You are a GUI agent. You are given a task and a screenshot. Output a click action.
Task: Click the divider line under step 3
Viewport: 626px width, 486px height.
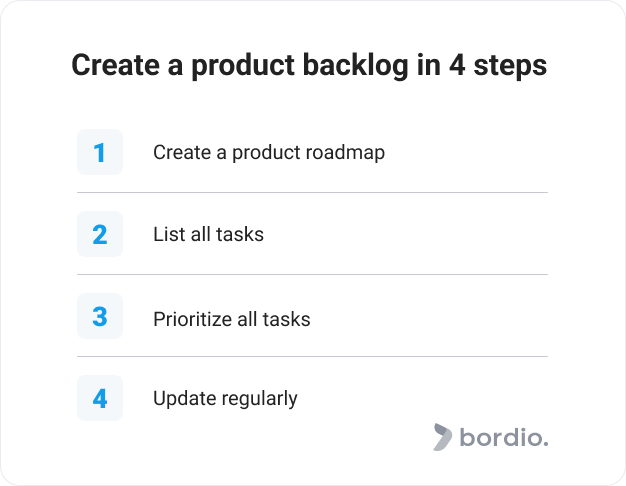point(312,356)
